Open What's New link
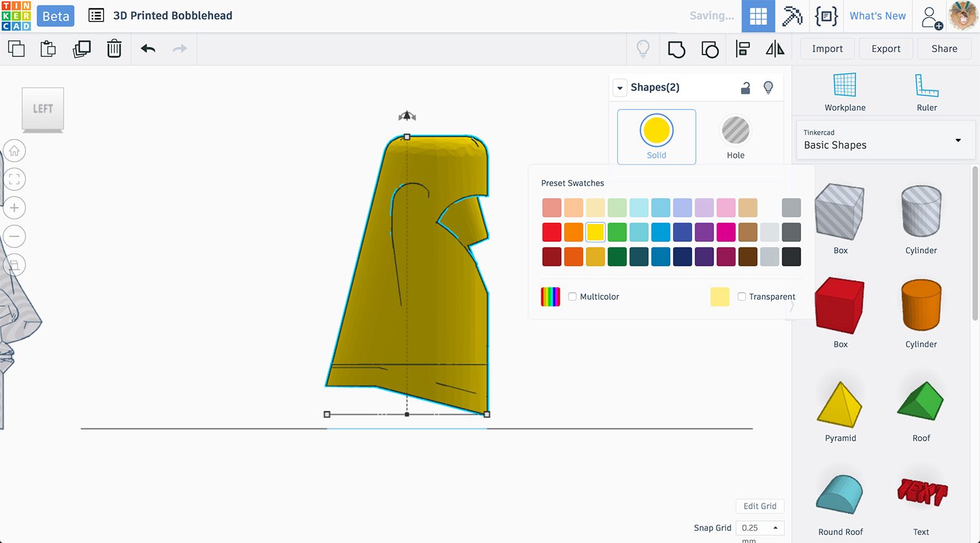This screenshot has height=543, width=980. [x=877, y=16]
